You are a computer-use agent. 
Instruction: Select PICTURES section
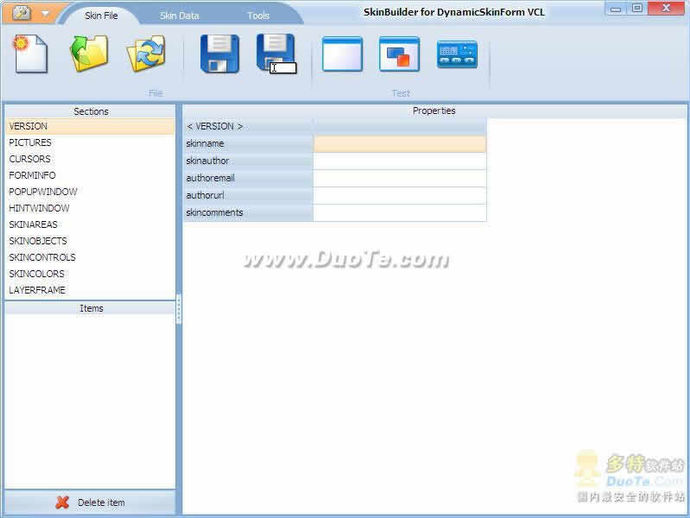click(x=90, y=143)
